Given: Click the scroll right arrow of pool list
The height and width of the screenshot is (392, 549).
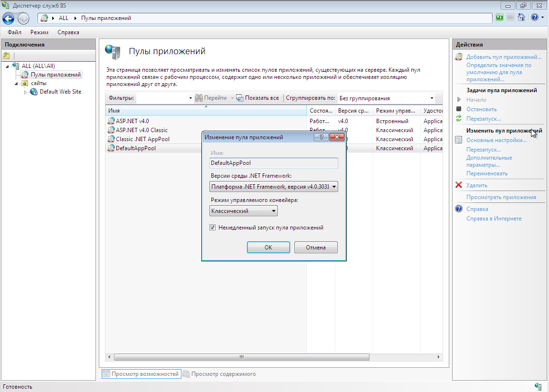Looking at the screenshot, I should tap(438, 357).
